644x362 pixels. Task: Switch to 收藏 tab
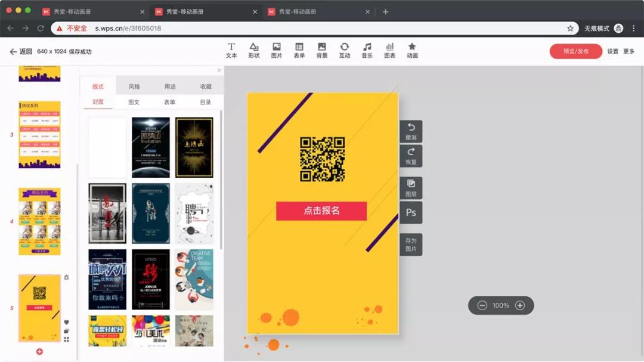click(x=206, y=86)
